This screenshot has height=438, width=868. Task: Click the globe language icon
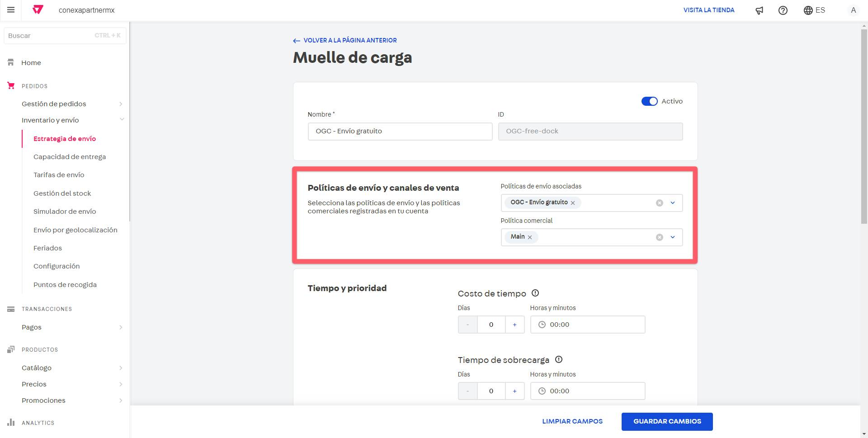click(x=808, y=10)
